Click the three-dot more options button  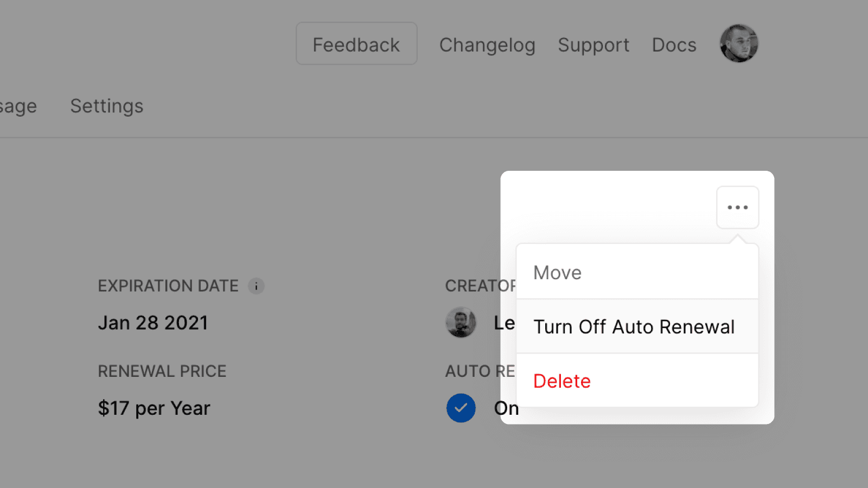point(737,207)
